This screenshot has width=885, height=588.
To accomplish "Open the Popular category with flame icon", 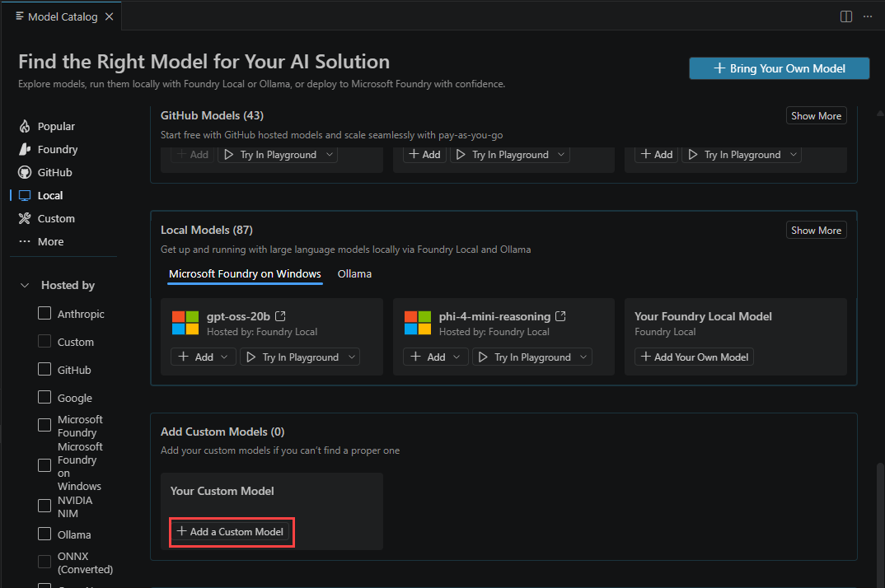I will coord(24,126).
